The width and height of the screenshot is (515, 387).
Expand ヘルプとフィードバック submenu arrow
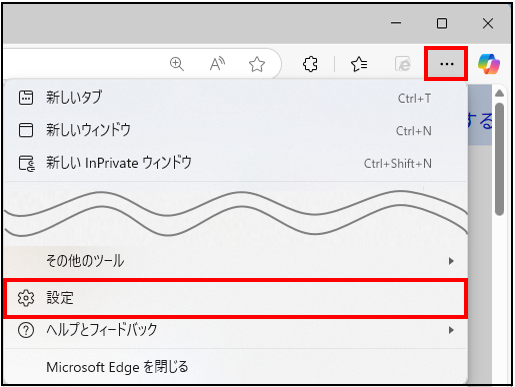(x=451, y=330)
